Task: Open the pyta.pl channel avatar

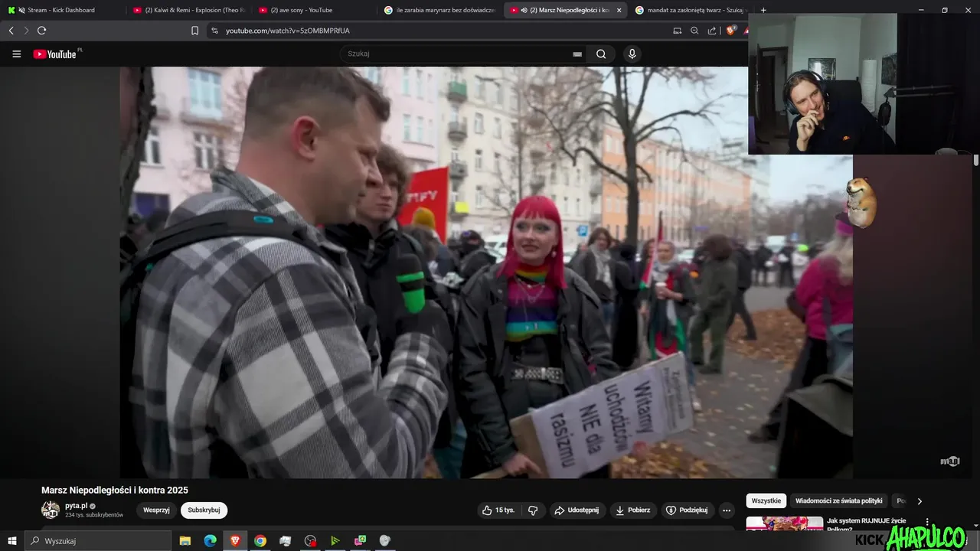Action: 51,510
